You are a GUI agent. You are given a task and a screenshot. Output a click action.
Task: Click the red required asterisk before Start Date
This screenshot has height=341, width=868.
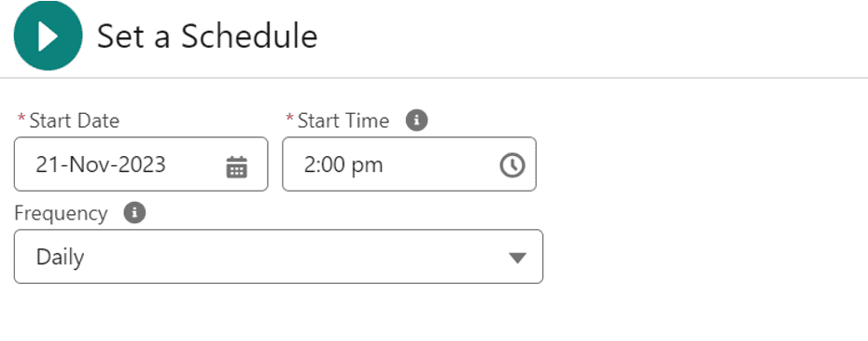click(x=21, y=118)
